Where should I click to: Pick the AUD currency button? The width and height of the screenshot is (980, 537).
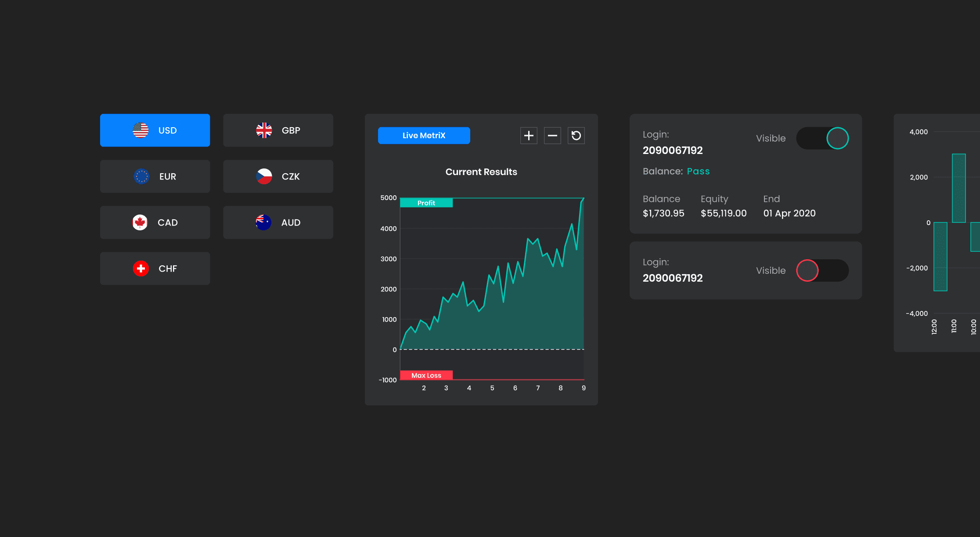278,222
